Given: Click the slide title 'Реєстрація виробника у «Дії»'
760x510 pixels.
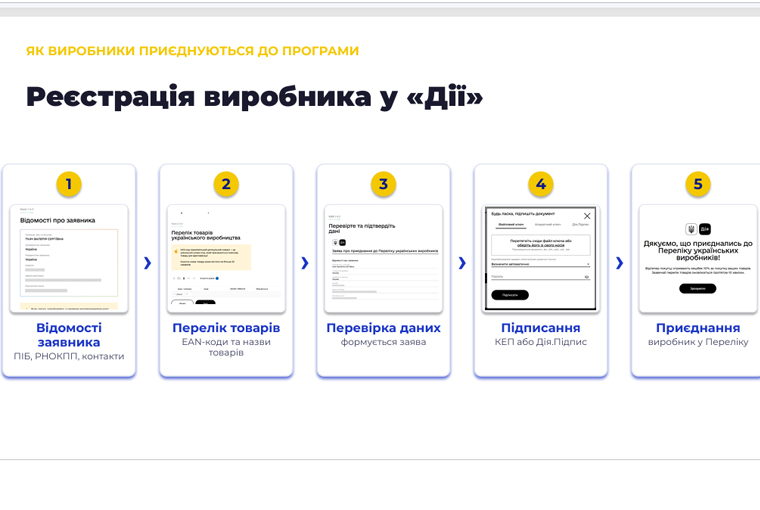Looking at the screenshot, I should pos(254,96).
